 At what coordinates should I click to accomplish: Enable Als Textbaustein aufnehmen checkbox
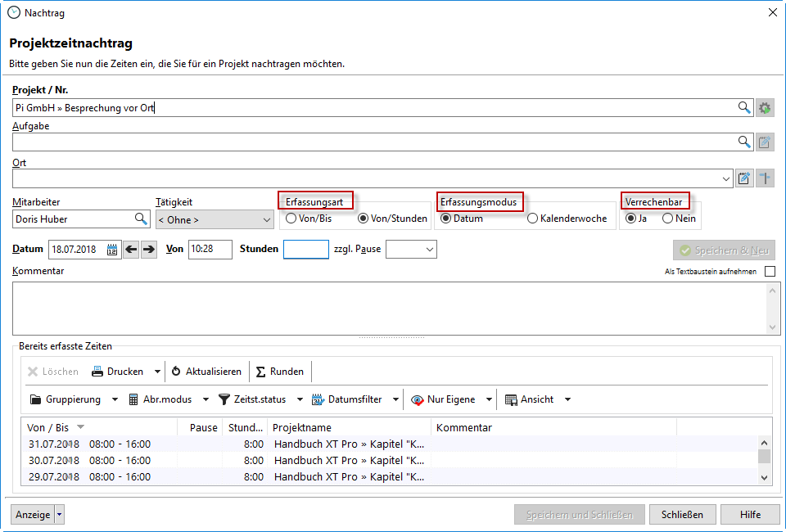(770, 272)
